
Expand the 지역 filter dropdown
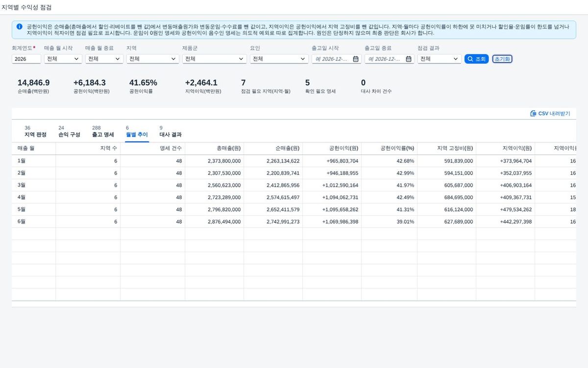153,59
